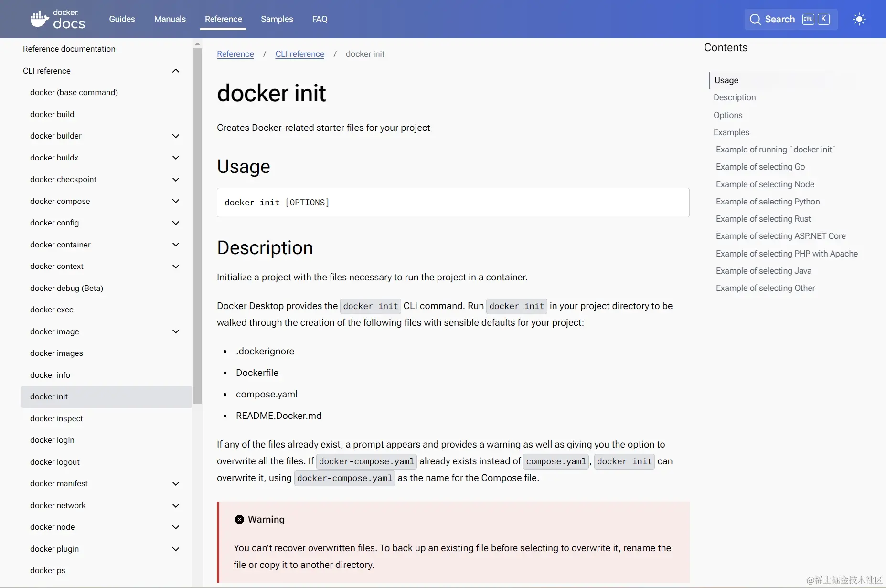Open docker exec page
Viewport: 886px width, 588px height.
tap(52, 310)
